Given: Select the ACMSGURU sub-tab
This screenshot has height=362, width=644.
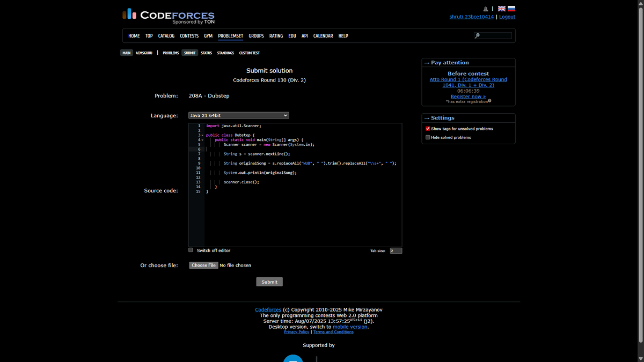Looking at the screenshot, I should tap(144, 53).
